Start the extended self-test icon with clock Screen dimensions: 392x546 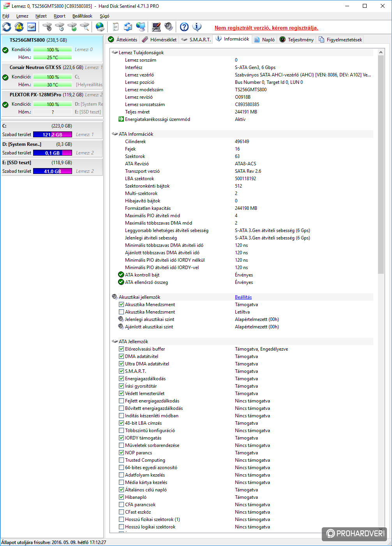60,27
